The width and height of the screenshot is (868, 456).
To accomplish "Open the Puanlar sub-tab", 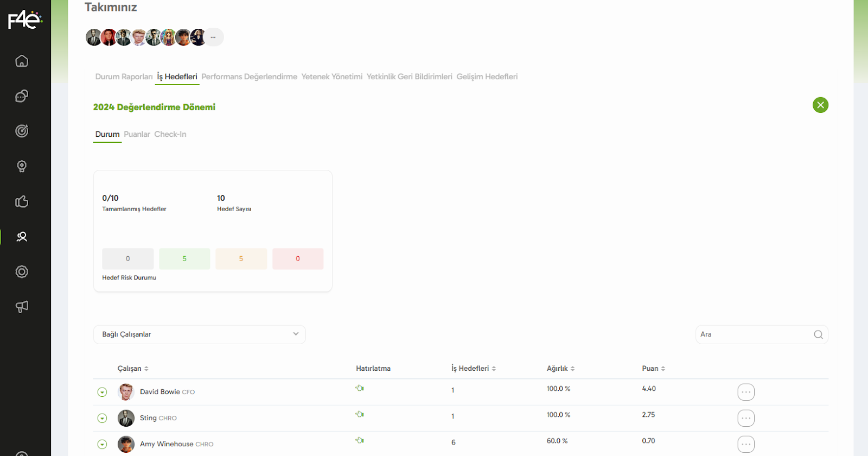I will 137,134.
